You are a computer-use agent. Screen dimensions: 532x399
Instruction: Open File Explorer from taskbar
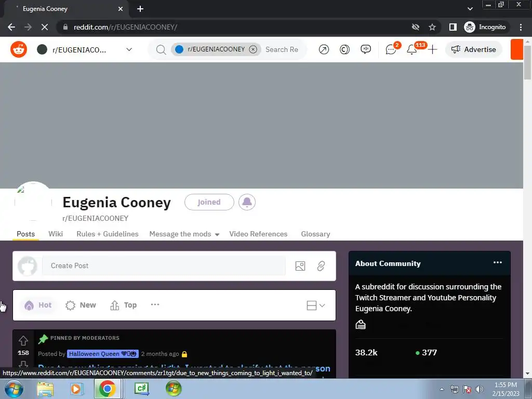(45, 389)
